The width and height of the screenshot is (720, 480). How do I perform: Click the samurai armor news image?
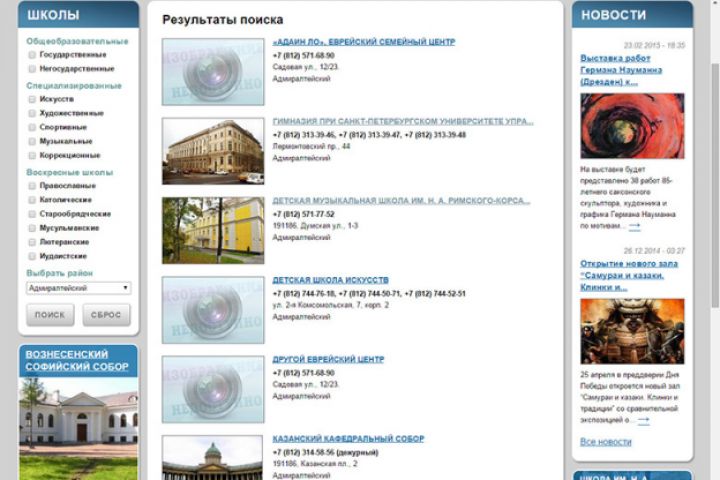(x=632, y=331)
